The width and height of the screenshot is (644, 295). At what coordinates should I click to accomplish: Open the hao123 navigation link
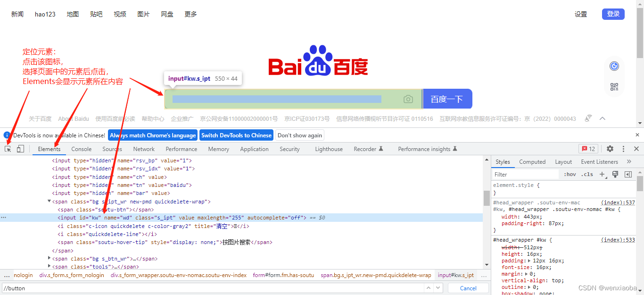tap(45, 14)
